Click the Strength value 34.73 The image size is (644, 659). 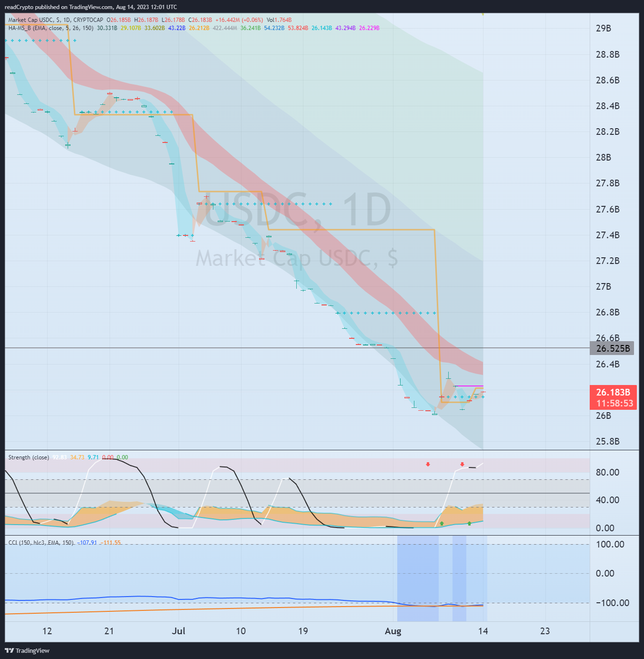click(77, 457)
